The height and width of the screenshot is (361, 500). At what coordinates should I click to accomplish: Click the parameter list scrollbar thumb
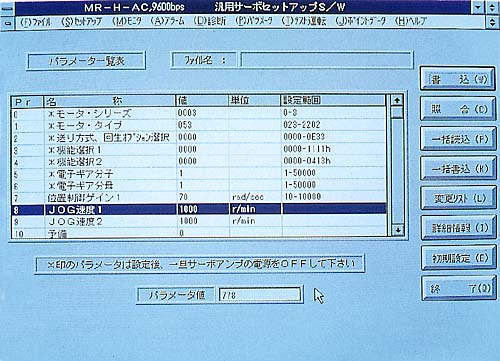397,112
